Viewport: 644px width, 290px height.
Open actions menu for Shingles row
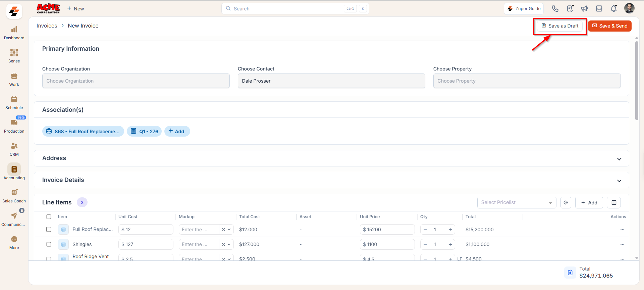point(622,244)
